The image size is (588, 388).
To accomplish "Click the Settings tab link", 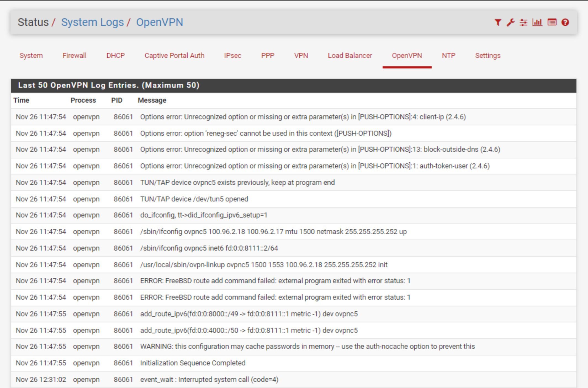I will coord(488,55).
